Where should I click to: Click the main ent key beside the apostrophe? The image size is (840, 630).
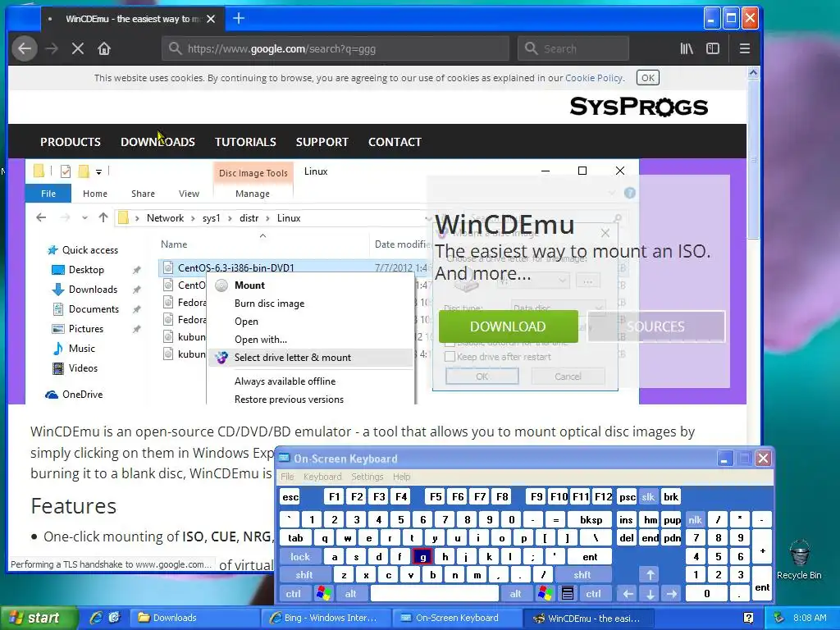[x=590, y=557]
